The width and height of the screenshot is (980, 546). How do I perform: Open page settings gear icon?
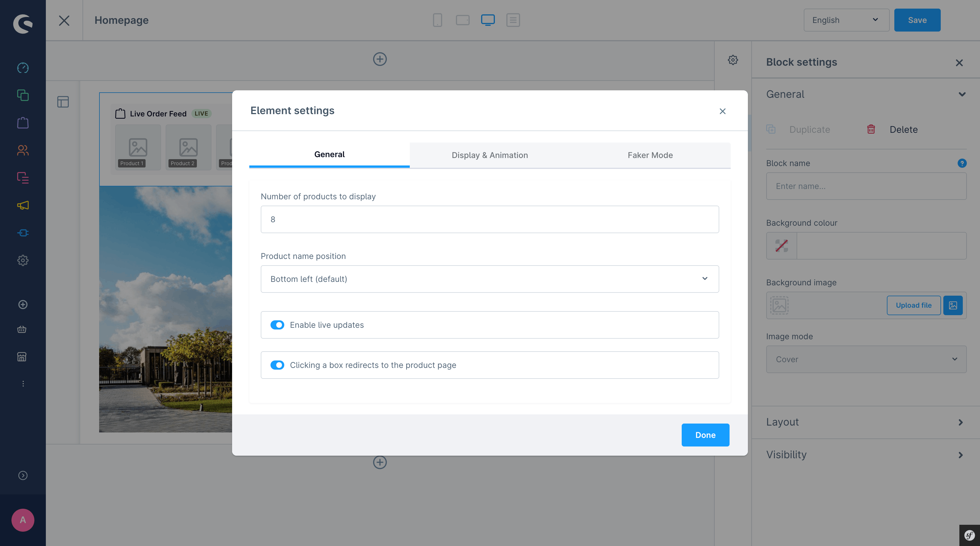[733, 60]
